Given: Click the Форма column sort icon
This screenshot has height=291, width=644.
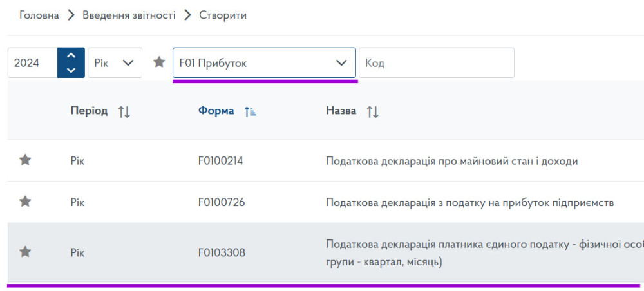Looking at the screenshot, I should tap(251, 111).
